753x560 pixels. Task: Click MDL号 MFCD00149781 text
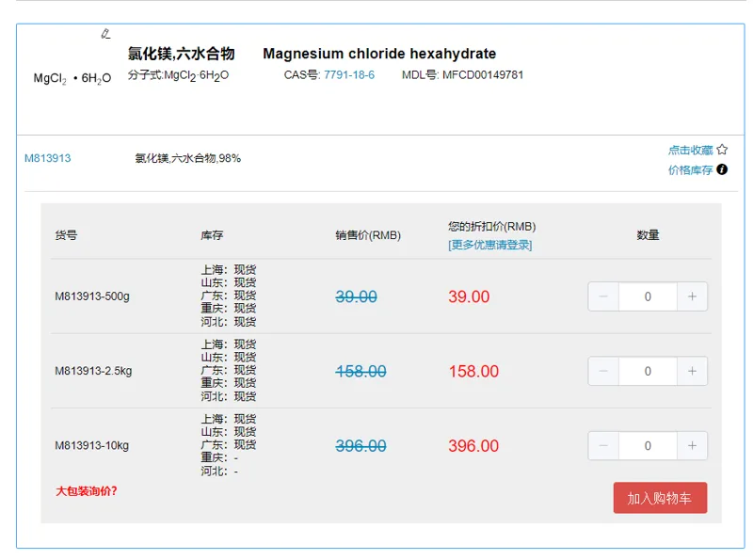click(462, 75)
